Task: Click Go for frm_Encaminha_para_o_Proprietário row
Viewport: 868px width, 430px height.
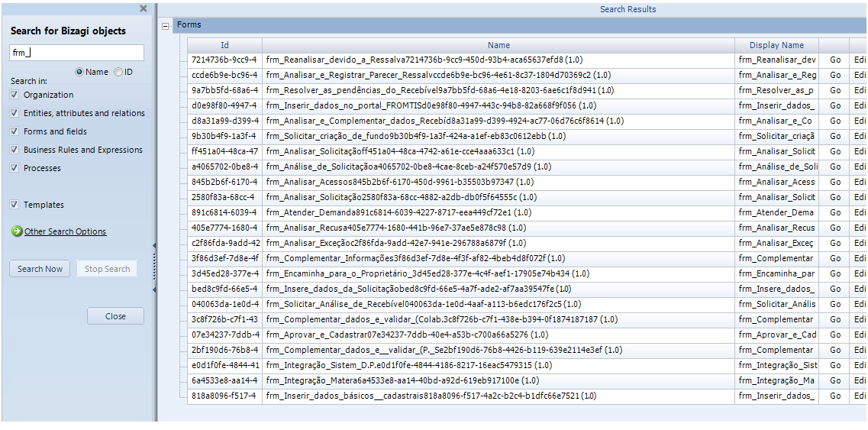Action: [x=834, y=273]
